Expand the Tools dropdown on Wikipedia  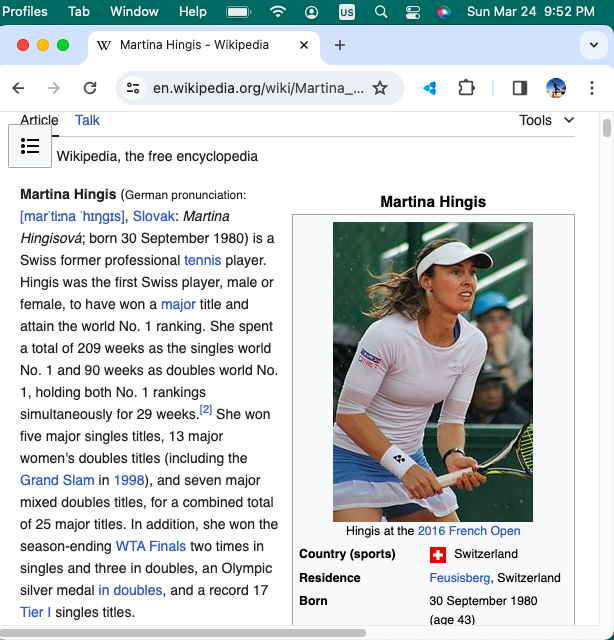(546, 120)
